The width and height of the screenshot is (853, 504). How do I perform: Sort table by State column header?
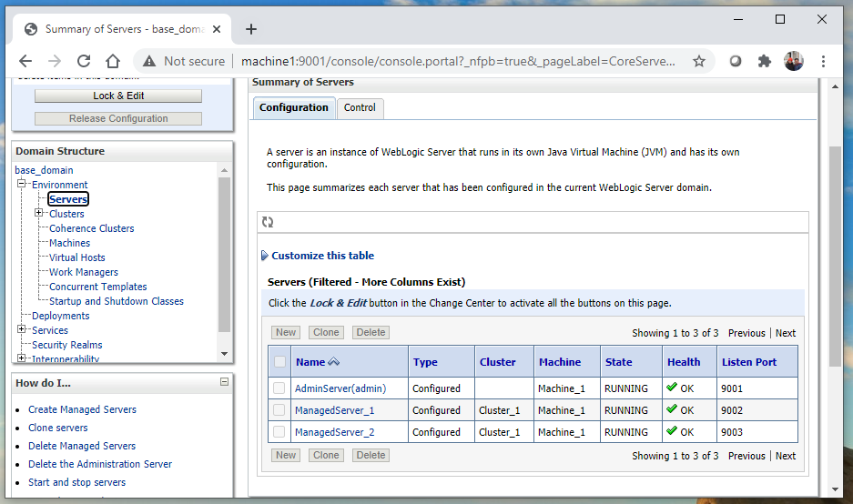(x=618, y=362)
